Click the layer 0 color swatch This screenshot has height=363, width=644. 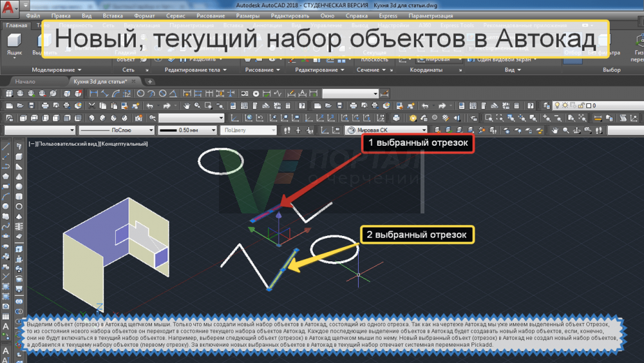[x=587, y=105]
